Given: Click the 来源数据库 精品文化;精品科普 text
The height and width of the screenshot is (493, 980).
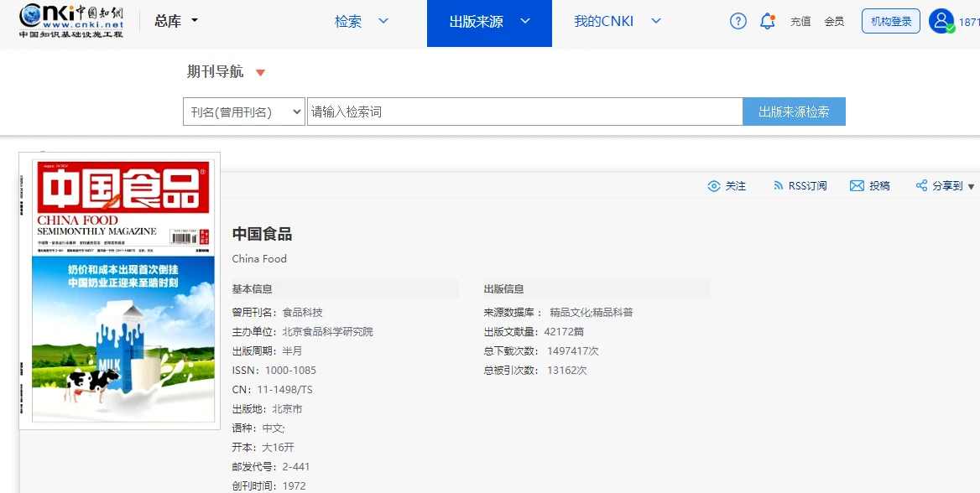Looking at the screenshot, I should (x=559, y=313).
